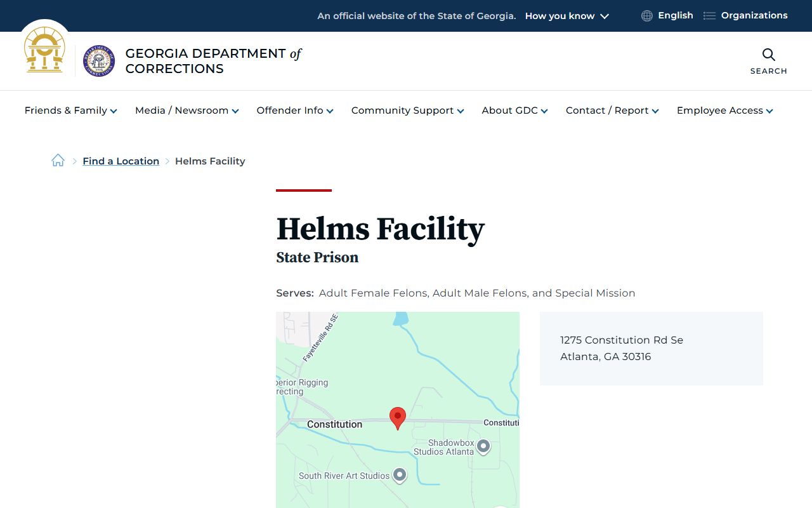Click Adult Female Felons serves text

tap(374, 293)
